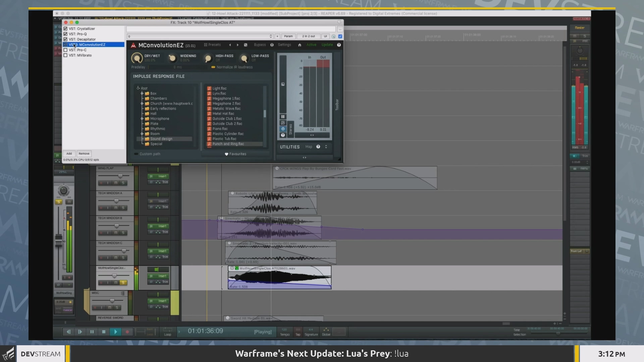Load the previous preset arrow
Image resolution: width=644 pixels, height=362 pixels.
pyautogui.click(x=230, y=45)
